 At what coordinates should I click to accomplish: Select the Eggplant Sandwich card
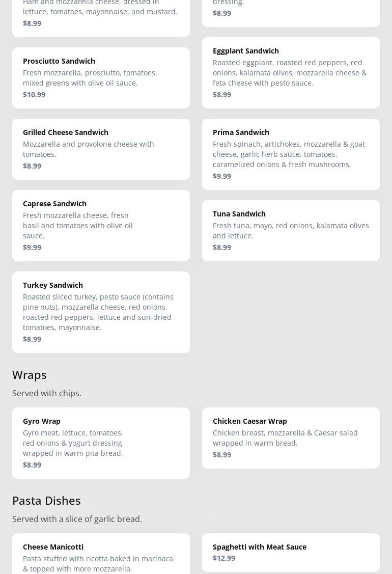tap(291, 72)
